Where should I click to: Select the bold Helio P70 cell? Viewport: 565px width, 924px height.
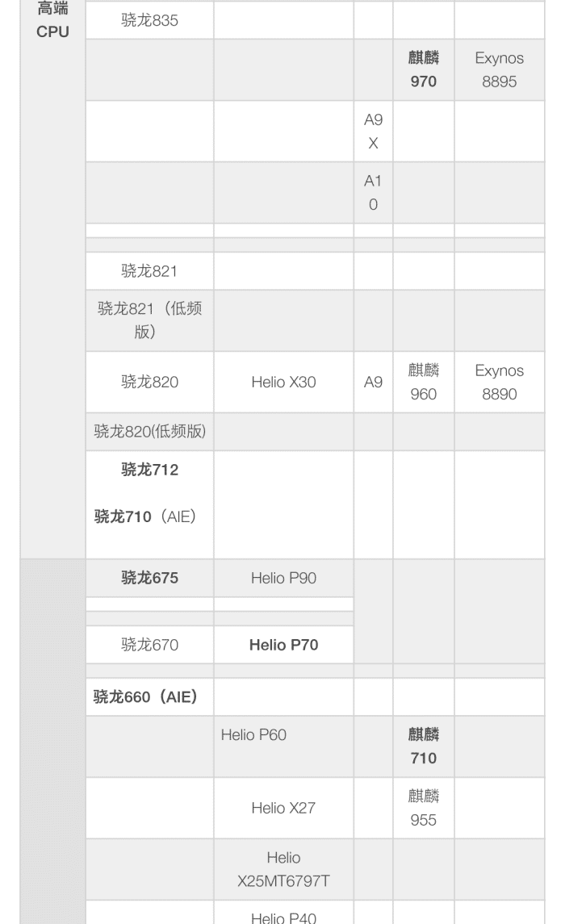[x=283, y=645]
